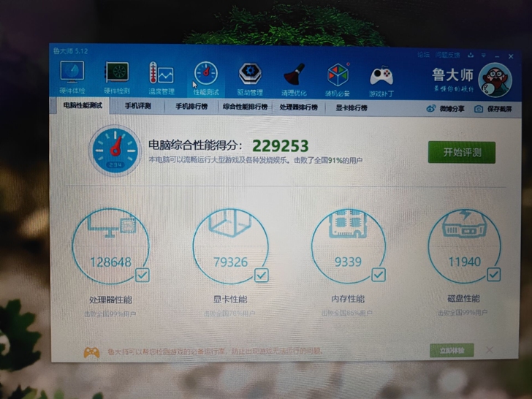Click memory score 9339

tap(348, 262)
